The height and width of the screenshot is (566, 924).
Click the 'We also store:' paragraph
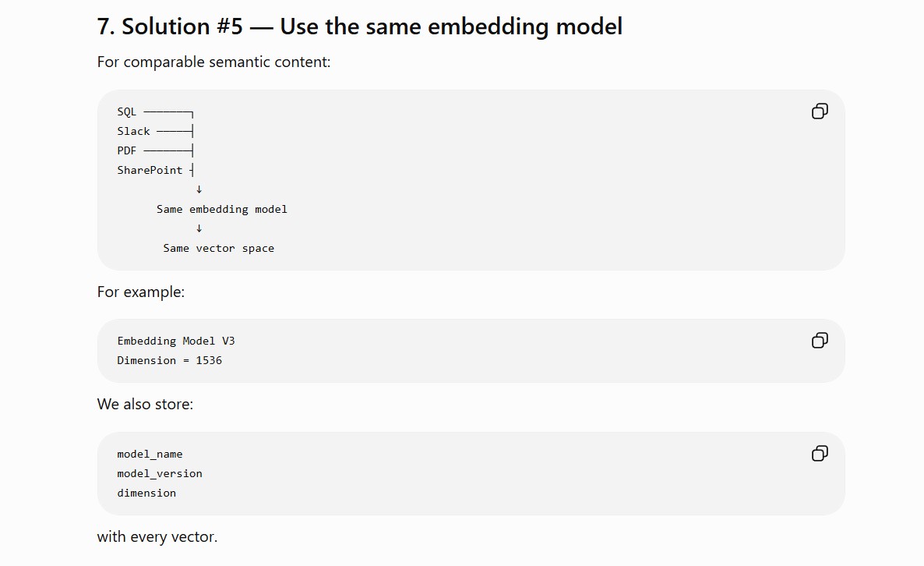(145, 404)
